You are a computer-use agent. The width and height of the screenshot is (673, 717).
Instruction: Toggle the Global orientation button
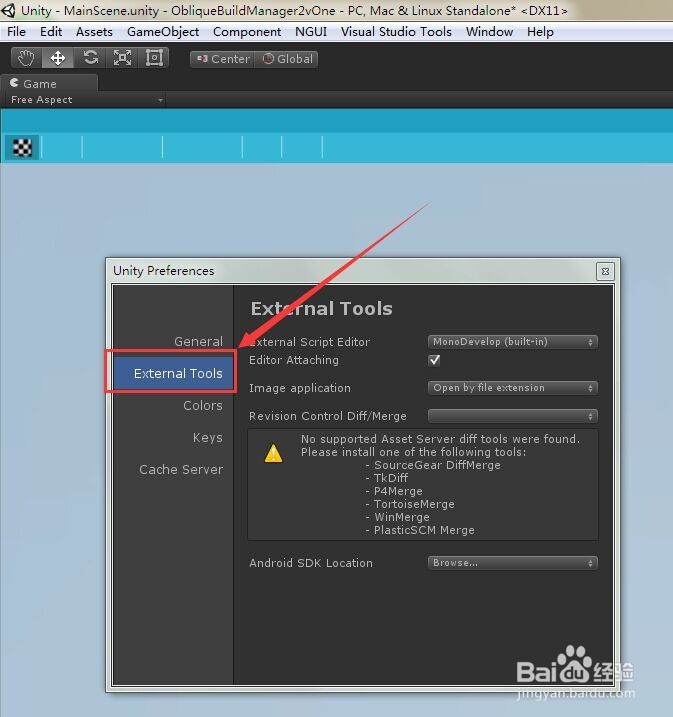[287, 59]
